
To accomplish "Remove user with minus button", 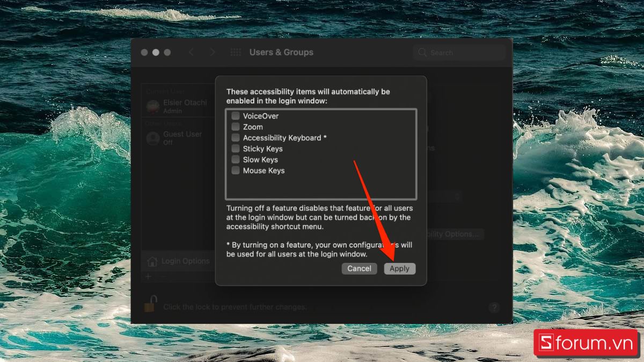I will click(164, 276).
